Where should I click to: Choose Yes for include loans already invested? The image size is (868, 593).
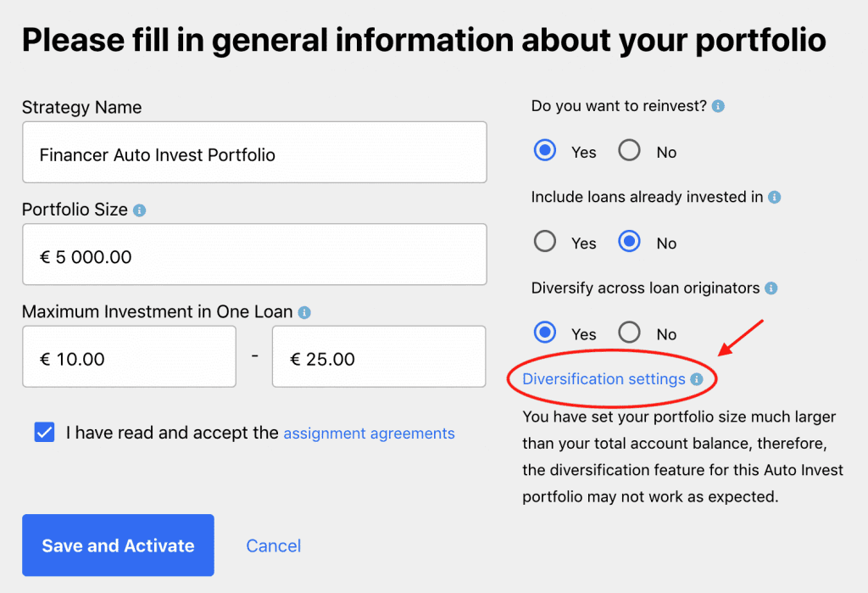coord(545,243)
